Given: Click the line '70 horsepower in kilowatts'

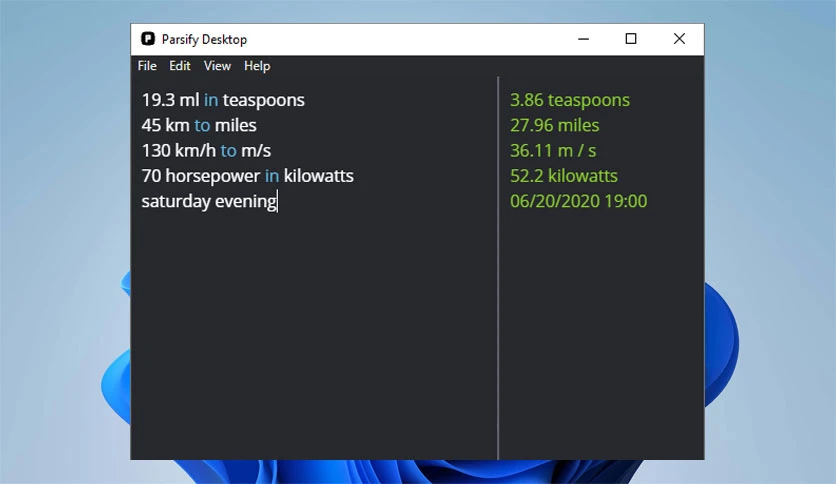Looking at the screenshot, I should coord(247,176).
